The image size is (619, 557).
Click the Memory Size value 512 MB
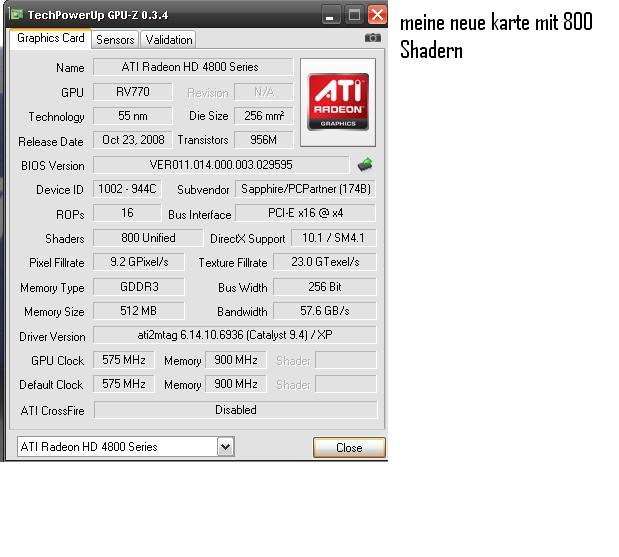pos(139,311)
